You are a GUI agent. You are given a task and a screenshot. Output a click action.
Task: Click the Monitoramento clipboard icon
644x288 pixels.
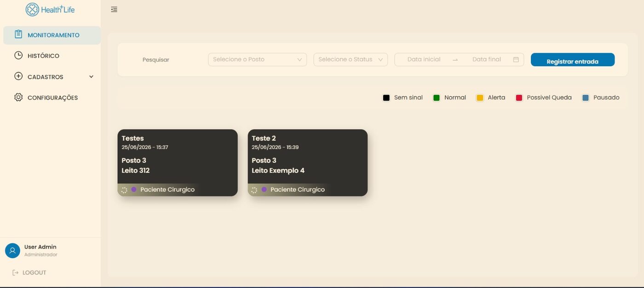point(18,34)
